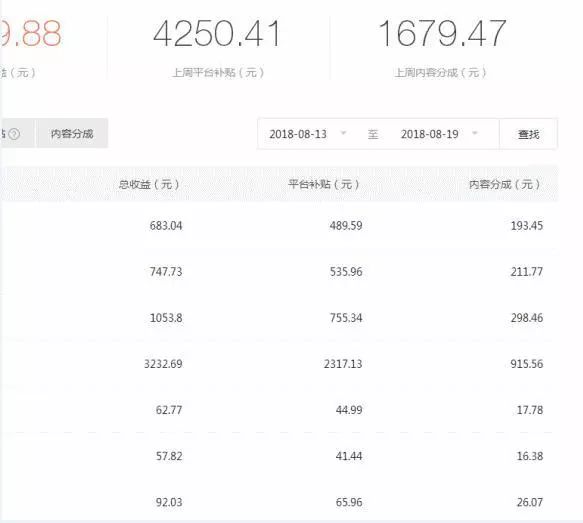This screenshot has height=523, width=583.
Task: Click content share cell 17.78
Action: [530, 410]
